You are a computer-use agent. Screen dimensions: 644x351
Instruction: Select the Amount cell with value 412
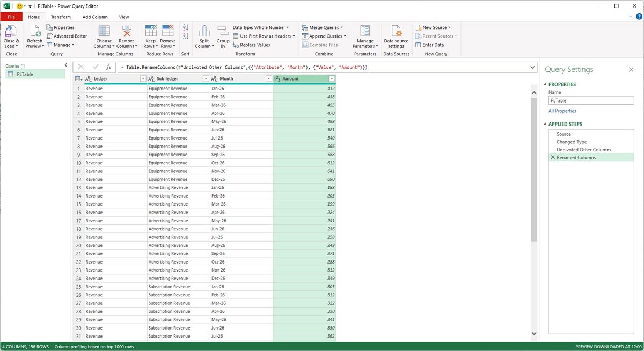pos(304,89)
